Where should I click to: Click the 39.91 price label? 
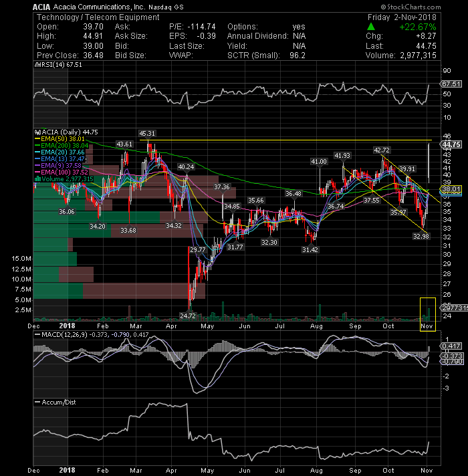[x=407, y=168]
